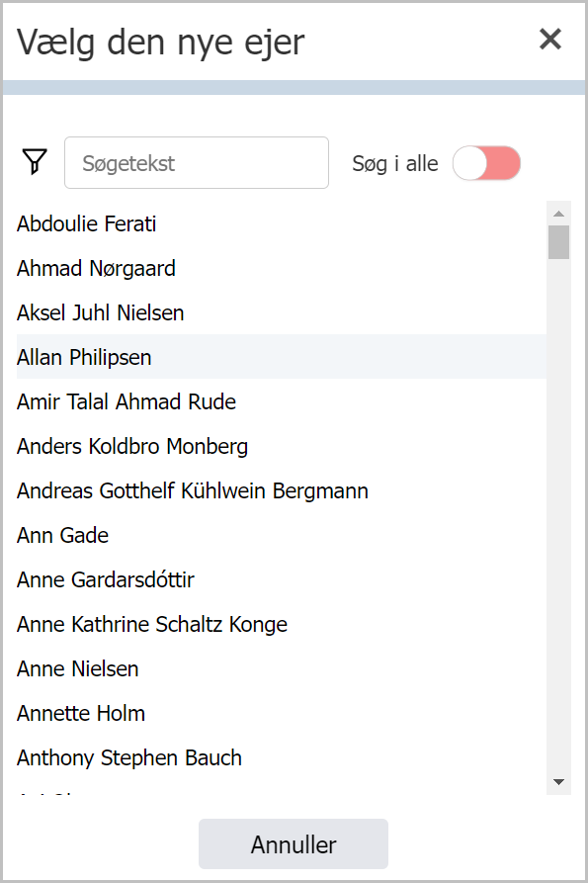Screen dimensions: 588x883
Task: Select Anne Gardarsdóttir
Action: pyautogui.click(x=282, y=579)
